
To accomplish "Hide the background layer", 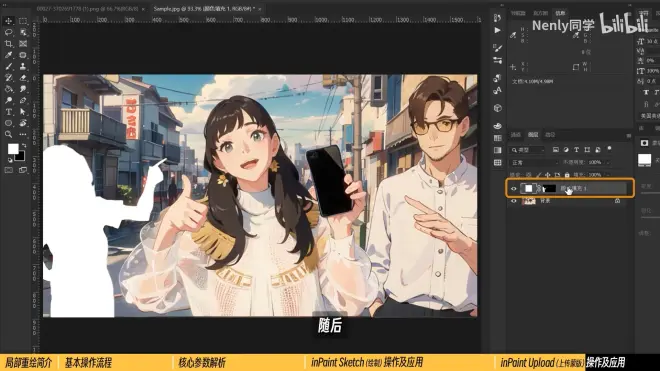I will click(514, 201).
